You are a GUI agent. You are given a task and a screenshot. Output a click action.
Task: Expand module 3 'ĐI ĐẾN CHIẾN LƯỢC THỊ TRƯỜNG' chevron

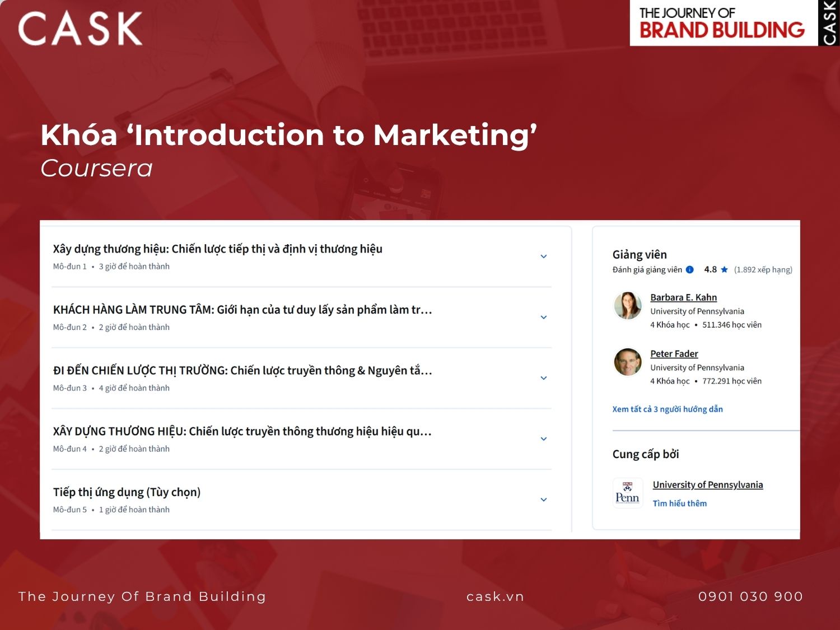click(543, 378)
